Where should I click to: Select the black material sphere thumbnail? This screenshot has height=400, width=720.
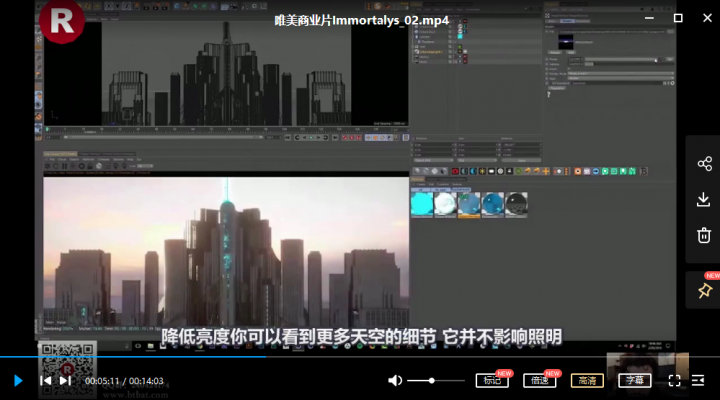(x=516, y=204)
